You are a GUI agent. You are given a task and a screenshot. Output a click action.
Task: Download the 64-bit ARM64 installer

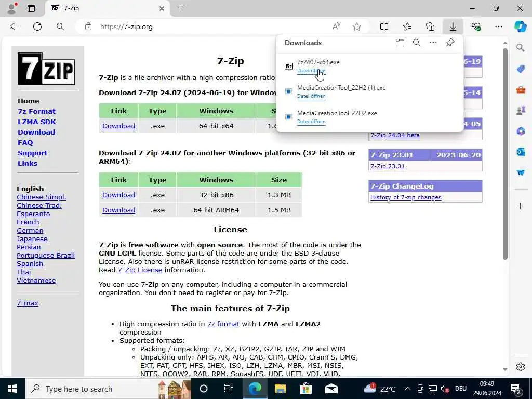click(119, 210)
